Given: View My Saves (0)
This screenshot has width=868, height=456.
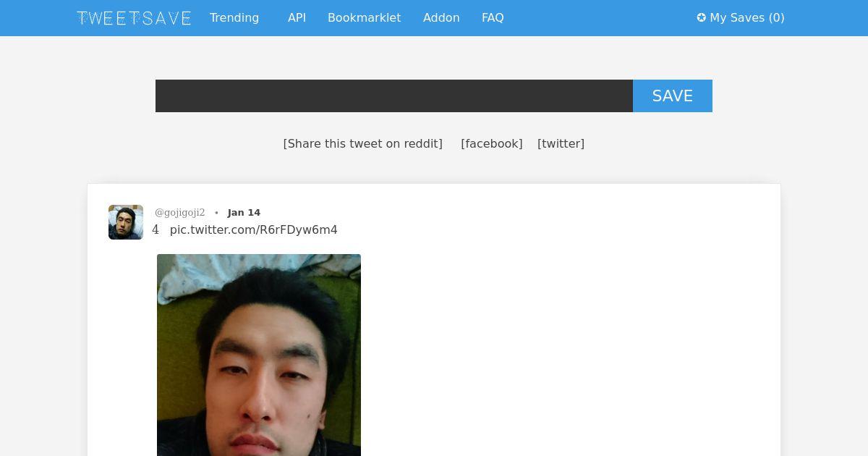Looking at the screenshot, I should [741, 17].
